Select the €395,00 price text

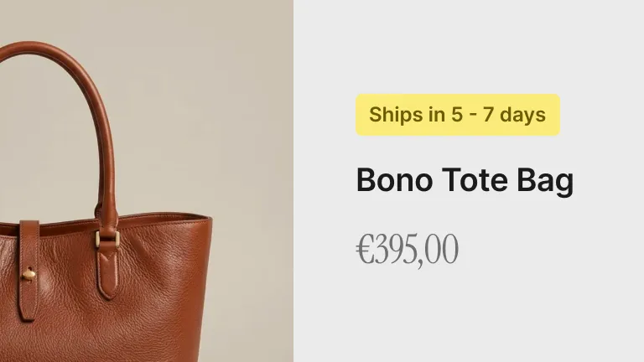407,249
